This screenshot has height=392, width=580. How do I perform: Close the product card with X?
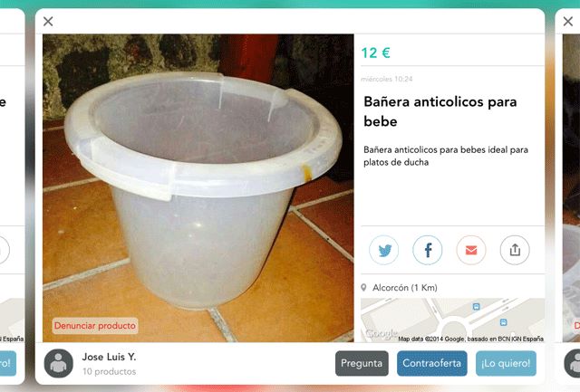pos(48,22)
